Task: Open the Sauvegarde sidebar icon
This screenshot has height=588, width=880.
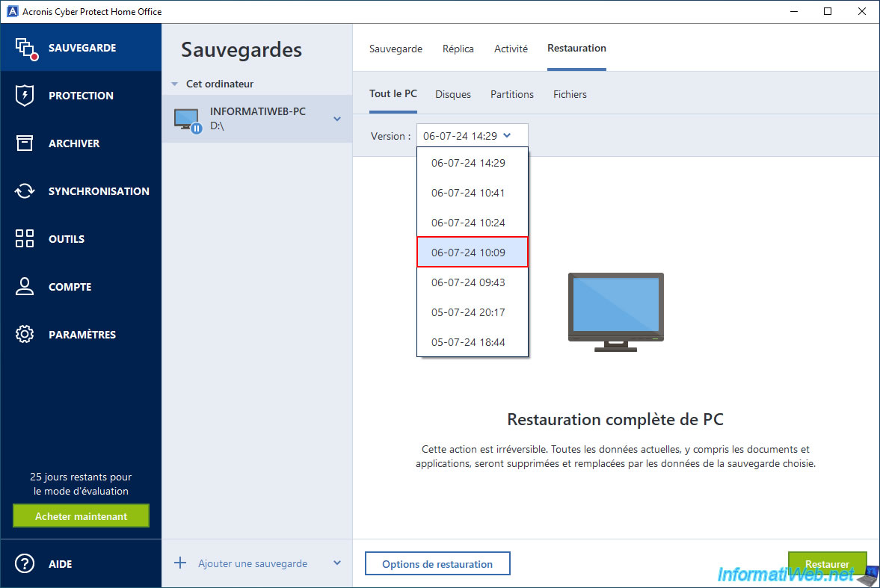Action: pyautogui.click(x=26, y=49)
